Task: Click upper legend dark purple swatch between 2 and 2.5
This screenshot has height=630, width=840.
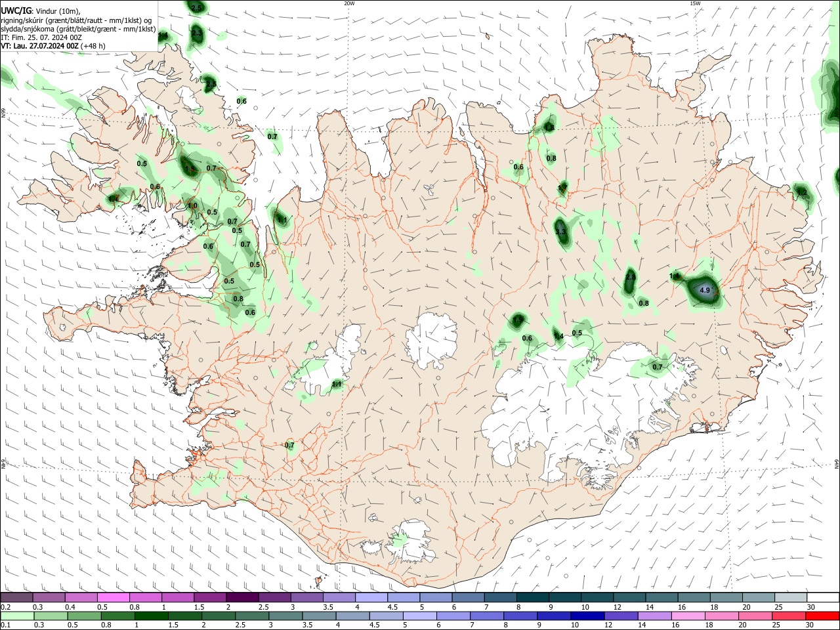Action: 243,598
